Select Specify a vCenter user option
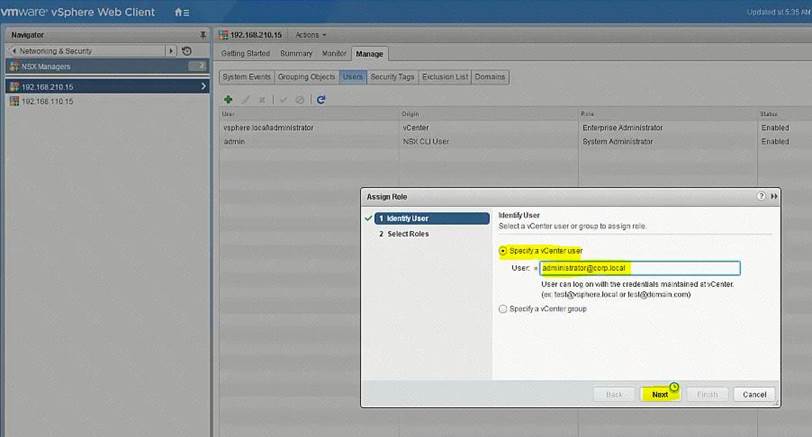 [503, 251]
